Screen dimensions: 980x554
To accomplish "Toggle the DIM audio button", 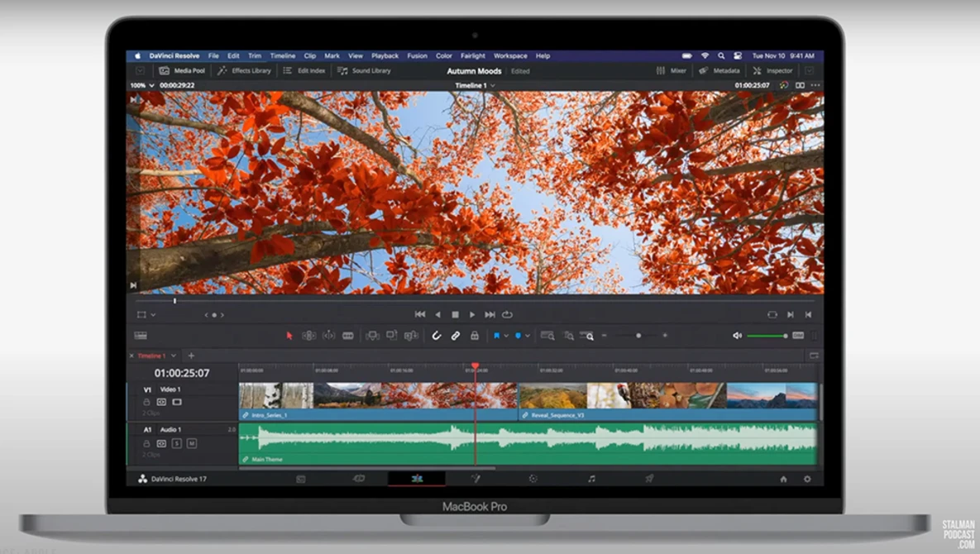I will [798, 336].
